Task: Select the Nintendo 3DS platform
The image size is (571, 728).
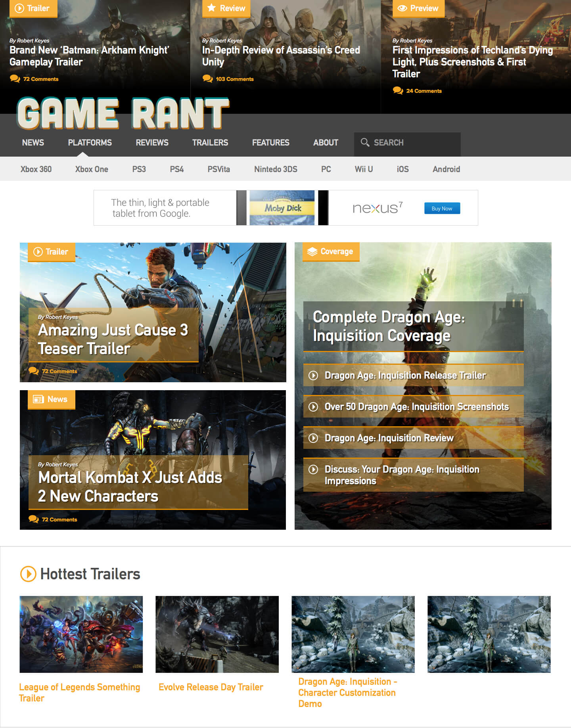Action: pyautogui.click(x=276, y=169)
